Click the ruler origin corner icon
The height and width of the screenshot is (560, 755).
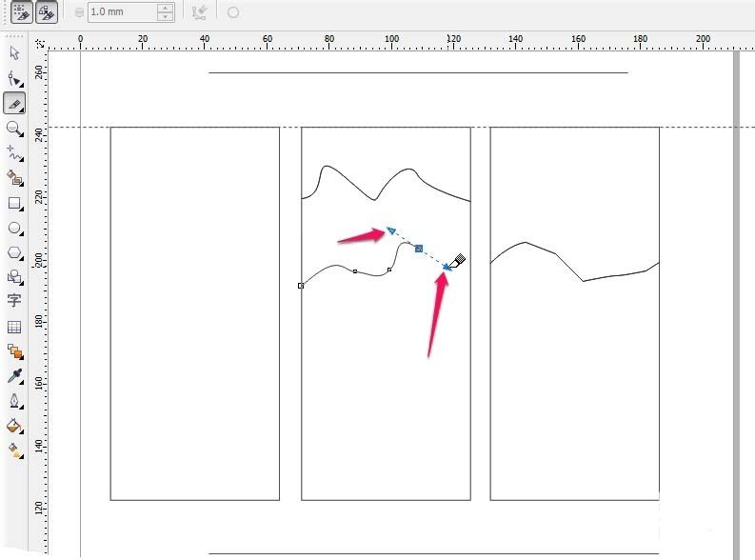pyautogui.click(x=41, y=44)
